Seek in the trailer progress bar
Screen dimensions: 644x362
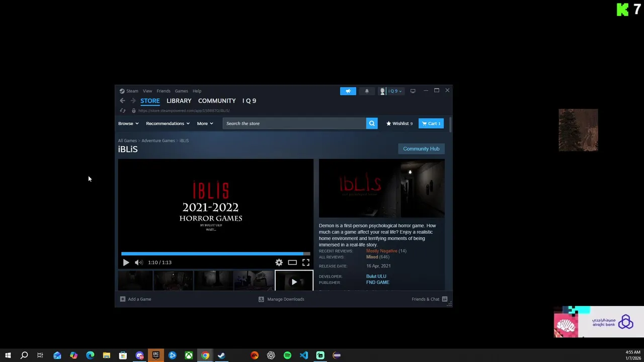click(215, 254)
